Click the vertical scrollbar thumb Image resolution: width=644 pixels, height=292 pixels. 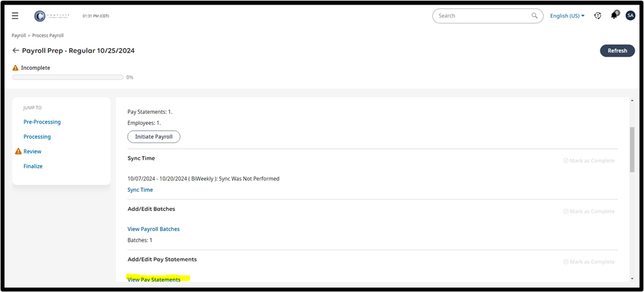pos(632,150)
